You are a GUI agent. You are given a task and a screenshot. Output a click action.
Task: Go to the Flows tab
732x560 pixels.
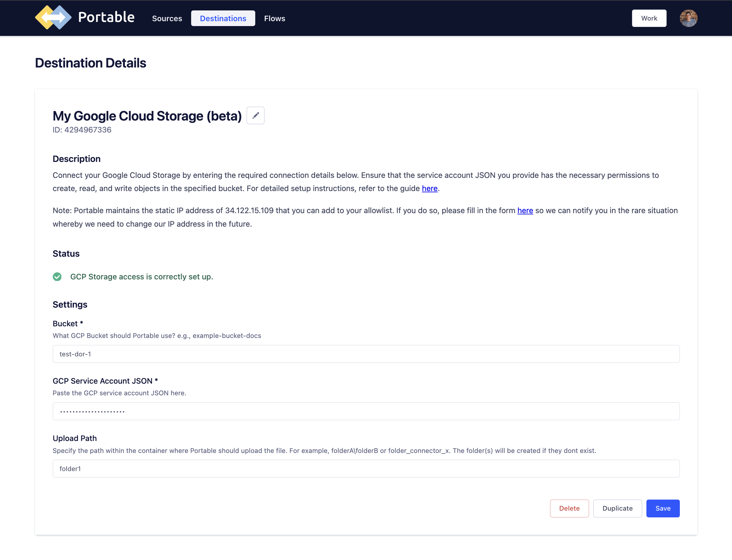point(274,18)
